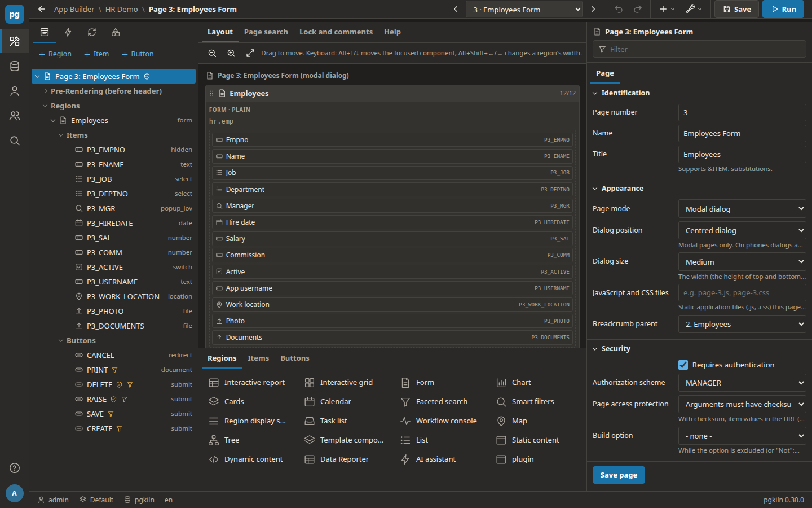The width and height of the screenshot is (812, 508).
Task: Open the user groups sidebar icon
Action: click(15, 116)
